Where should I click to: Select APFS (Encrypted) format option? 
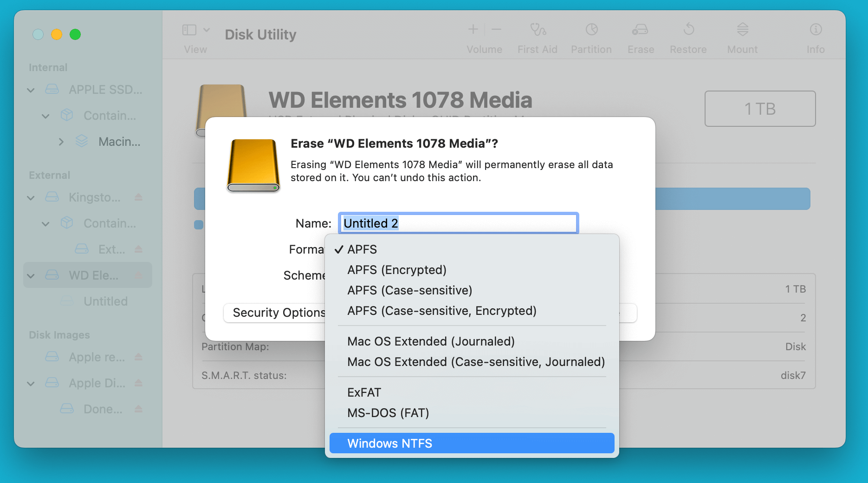click(397, 269)
